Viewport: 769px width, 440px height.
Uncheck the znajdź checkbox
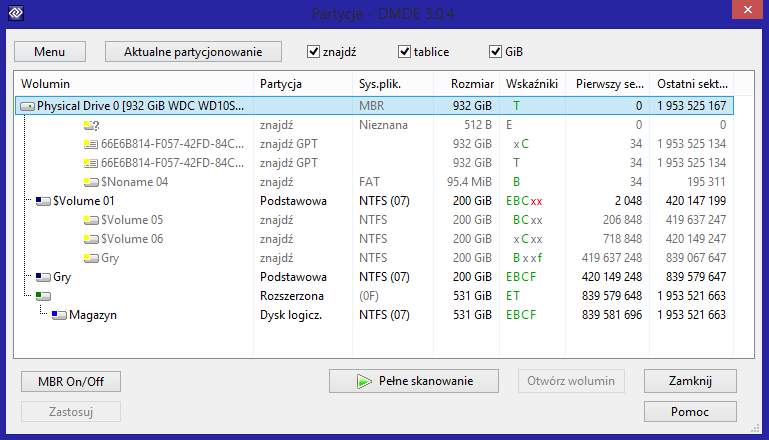point(313,52)
